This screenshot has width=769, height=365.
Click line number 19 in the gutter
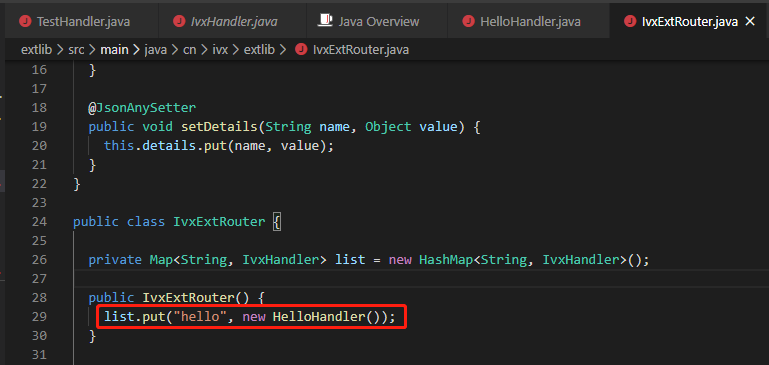[x=39, y=127]
